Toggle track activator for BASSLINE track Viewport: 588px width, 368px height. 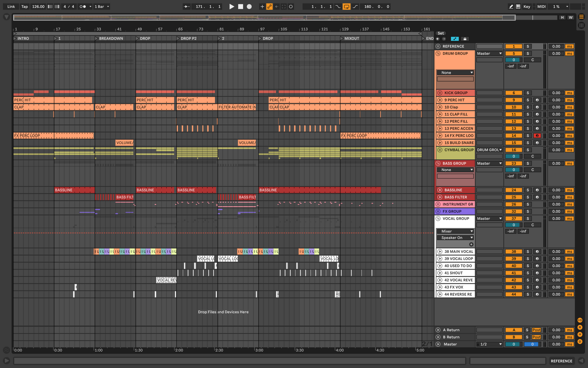point(514,190)
